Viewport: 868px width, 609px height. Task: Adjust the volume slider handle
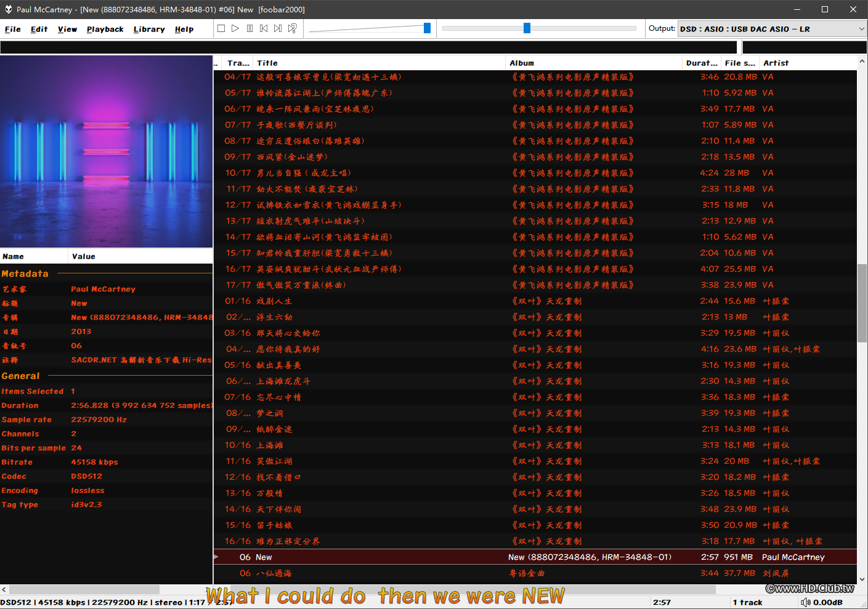[x=427, y=28]
